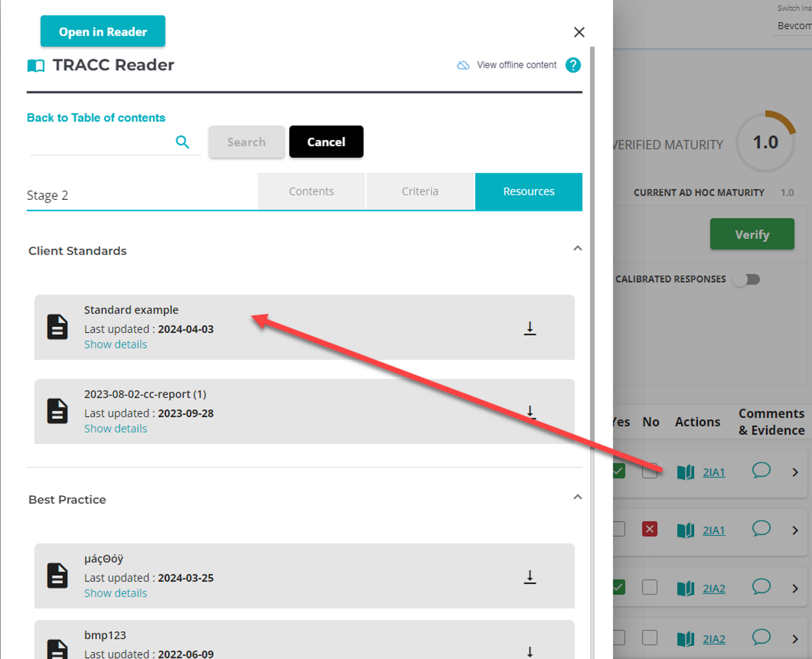Expand the second 2IA1 row chevron
The width and height of the screenshot is (812, 659).
(x=795, y=530)
